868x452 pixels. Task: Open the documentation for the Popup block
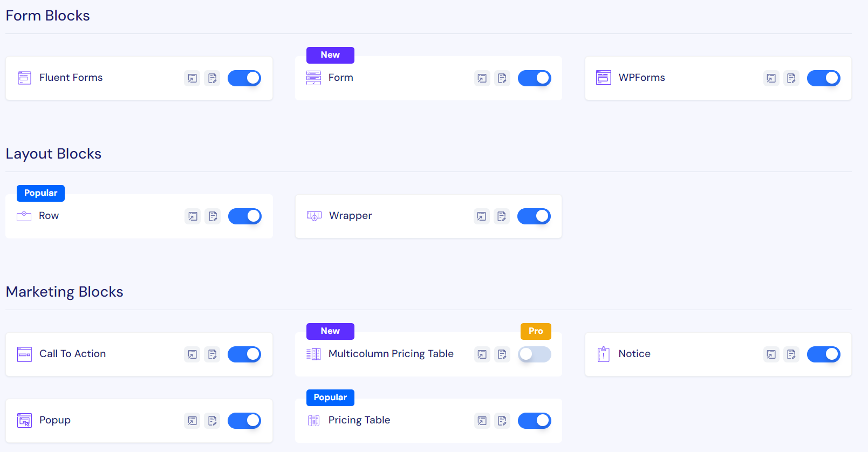(x=213, y=421)
